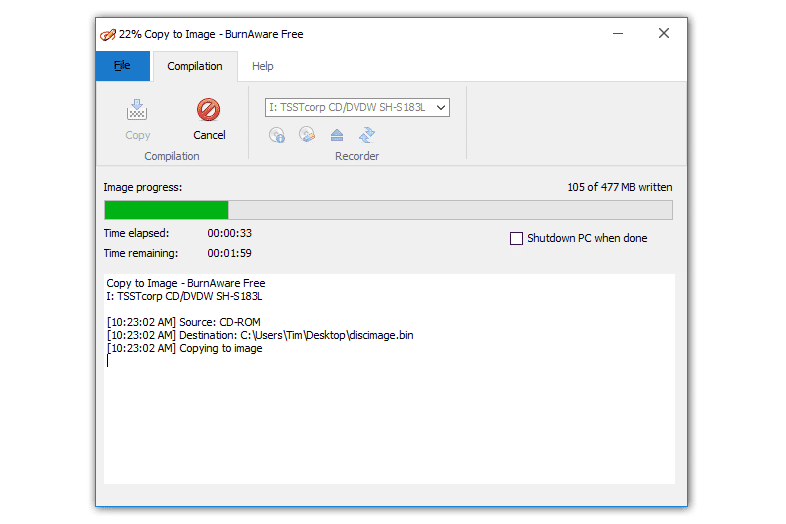This screenshot has height=524, width=786.
Task: Click the Image progress label
Action: pos(143,187)
